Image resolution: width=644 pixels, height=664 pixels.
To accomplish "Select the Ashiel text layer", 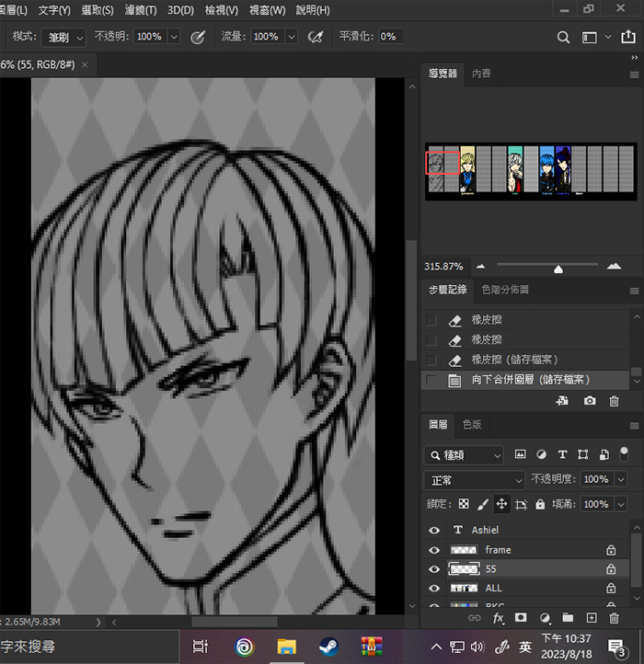I will pyautogui.click(x=525, y=530).
